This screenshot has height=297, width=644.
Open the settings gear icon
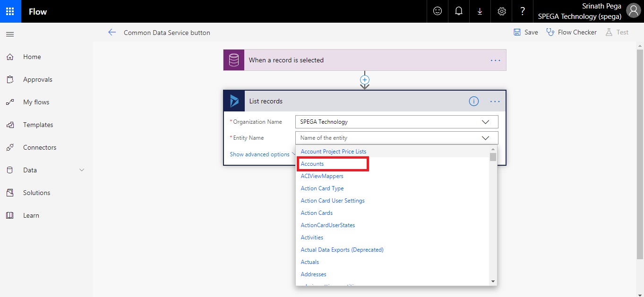pyautogui.click(x=501, y=11)
